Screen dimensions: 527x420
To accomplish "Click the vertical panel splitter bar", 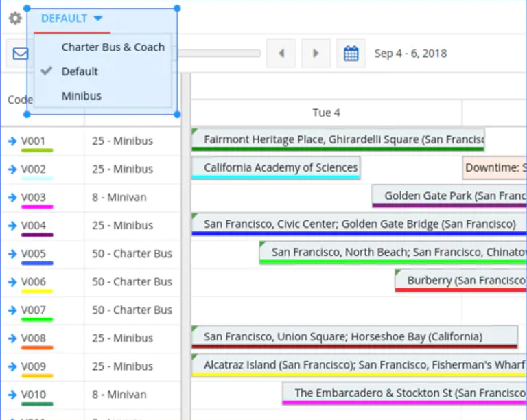I will click(186, 246).
